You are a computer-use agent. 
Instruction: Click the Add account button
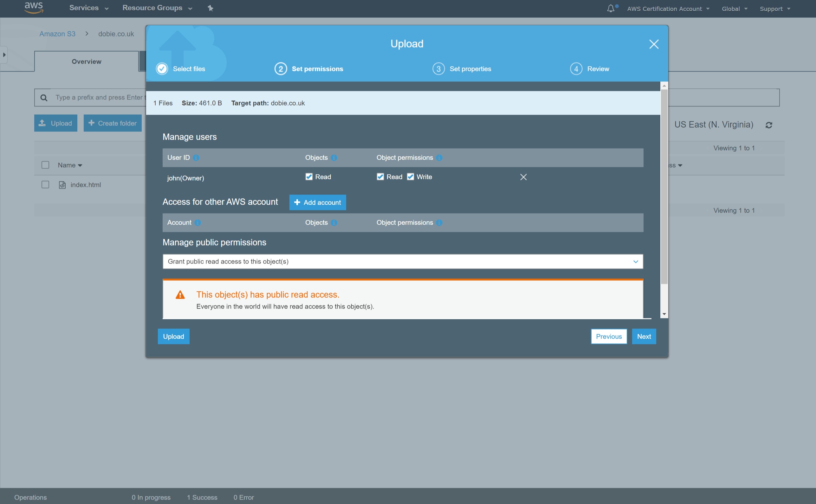click(x=317, y=202)
